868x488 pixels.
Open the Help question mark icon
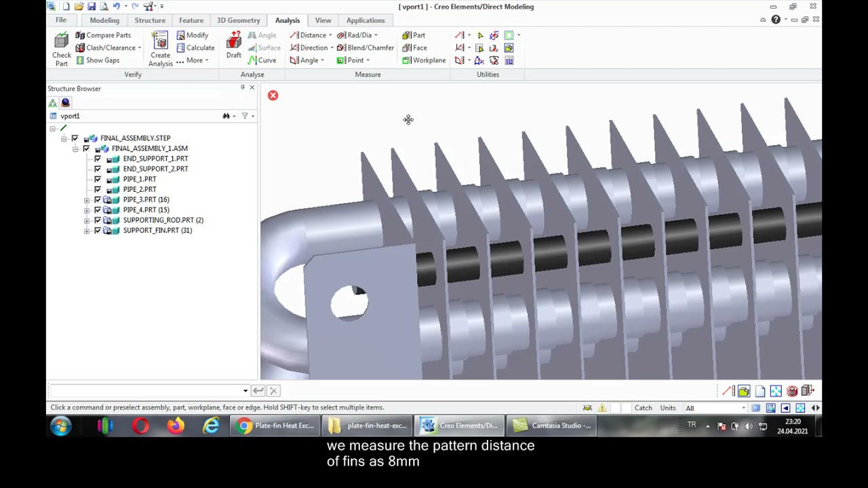tap(776, 20)
